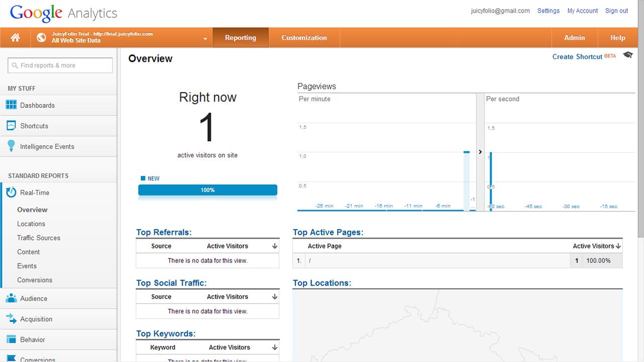
Task: Click the Acquisition arrow icon
Action: pos(11,319)
